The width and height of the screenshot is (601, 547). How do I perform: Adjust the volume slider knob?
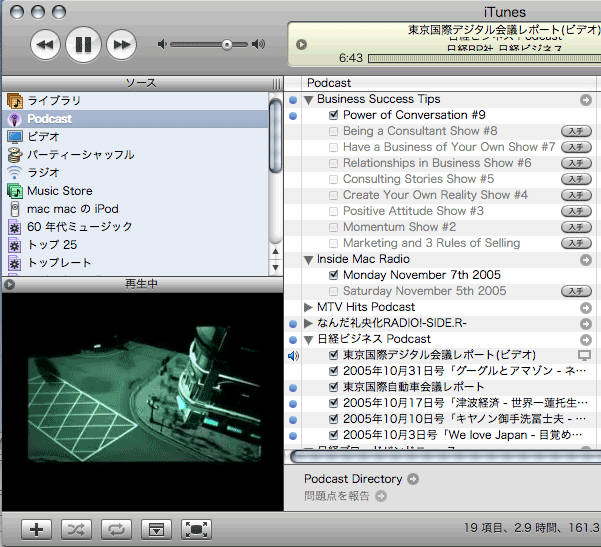(227, 44)
